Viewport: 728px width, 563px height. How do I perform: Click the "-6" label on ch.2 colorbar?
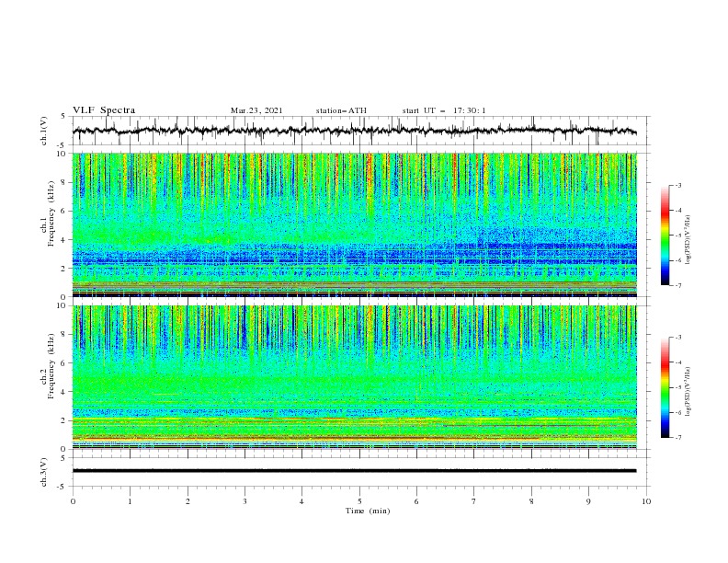[678, 412]
